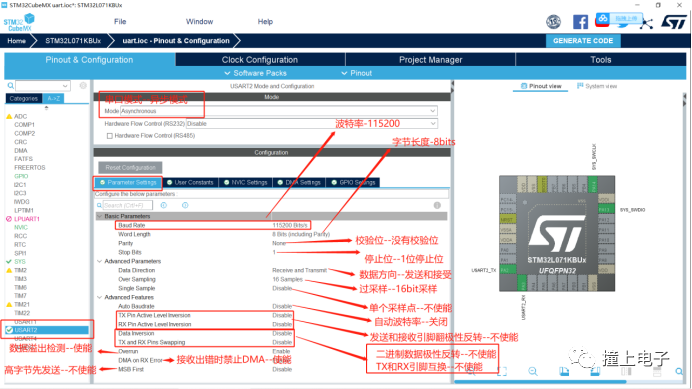Open Hardware Flow Control (RS232) dropdown

pyautogui.click(x=312, y=124)
